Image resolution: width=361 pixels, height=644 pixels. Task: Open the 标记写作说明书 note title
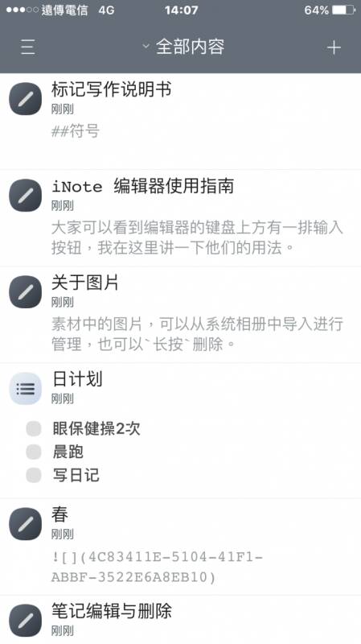coord(111,89)
